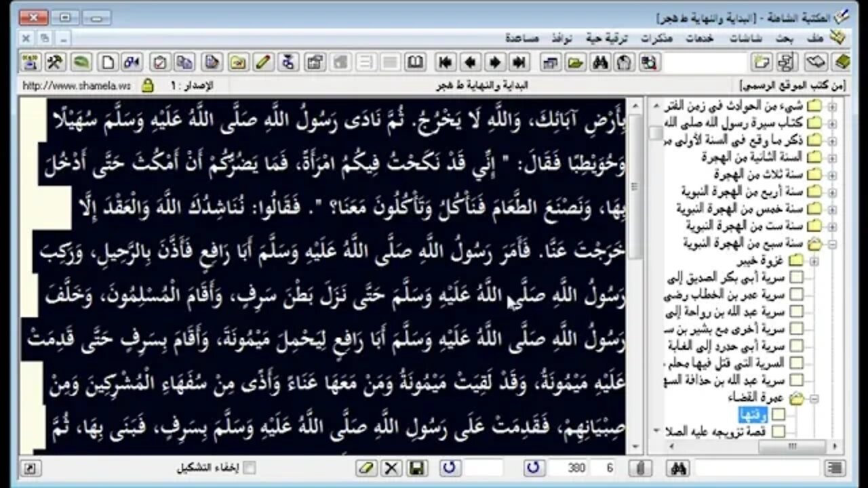The image size is (868, 488).
Task: Click the page number field showing 380
Action: [x=567, y=468]
